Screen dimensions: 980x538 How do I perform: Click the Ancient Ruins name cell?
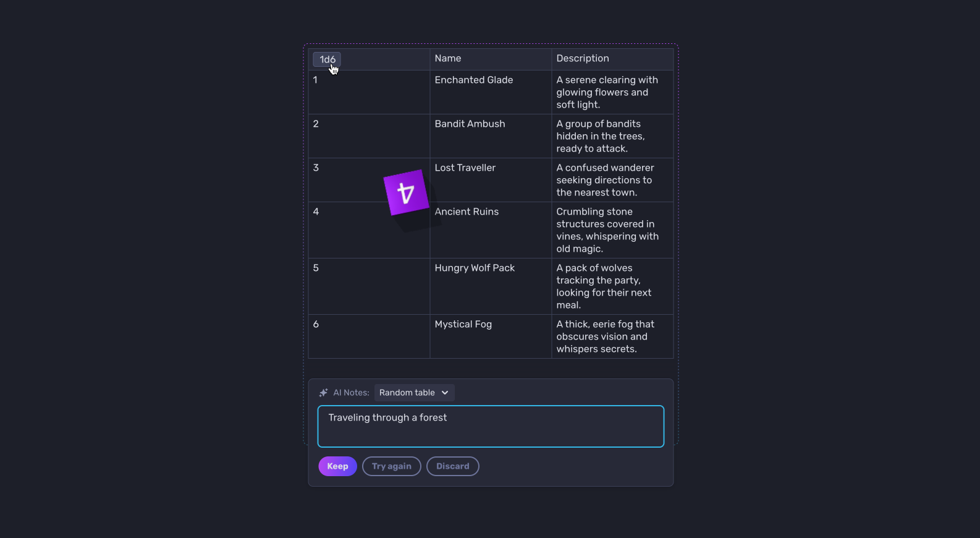pyautogui.click(x=491, y=230)
